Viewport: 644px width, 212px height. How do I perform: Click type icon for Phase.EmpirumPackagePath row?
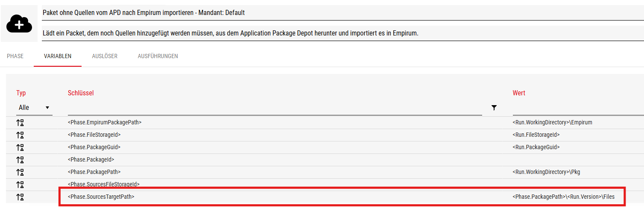click(x=20, y=123)
